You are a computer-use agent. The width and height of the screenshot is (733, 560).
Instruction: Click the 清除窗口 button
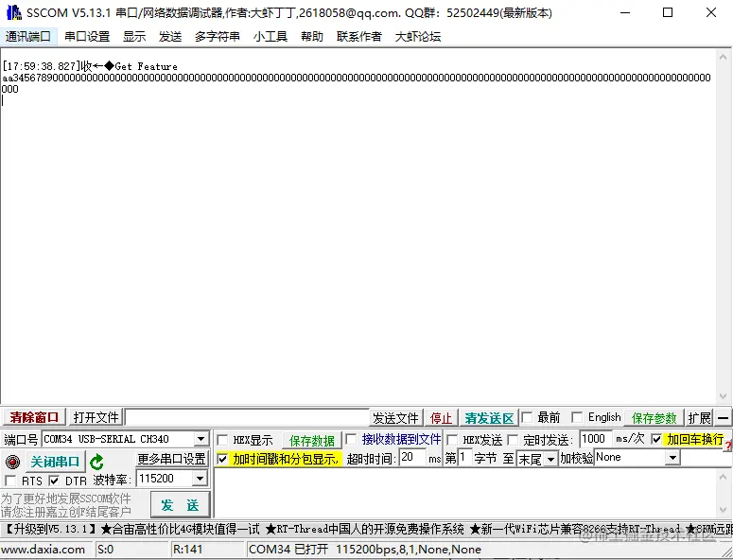(x=34, y=417)
